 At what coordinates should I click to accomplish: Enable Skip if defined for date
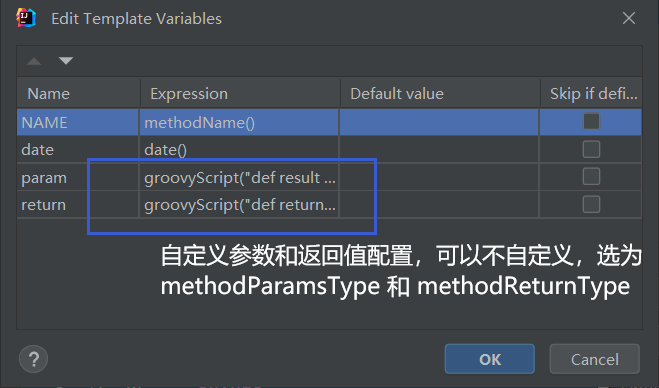pos(591,149)
